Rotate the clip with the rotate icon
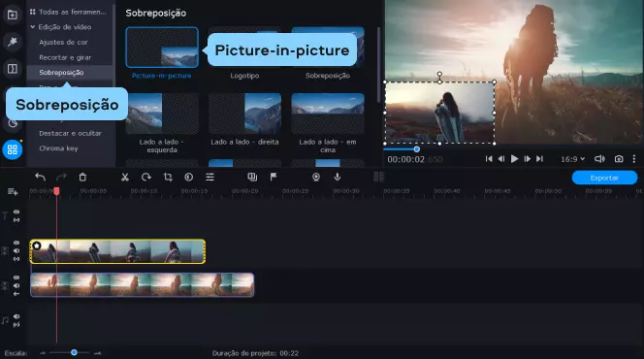644x359 pixels. click(146, 177)
